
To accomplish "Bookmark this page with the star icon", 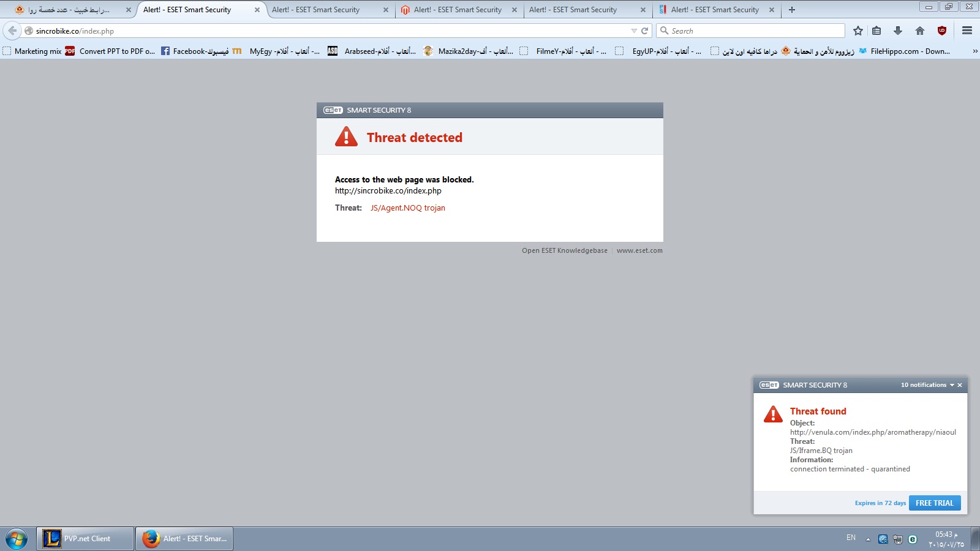I will tap(858, 31).
